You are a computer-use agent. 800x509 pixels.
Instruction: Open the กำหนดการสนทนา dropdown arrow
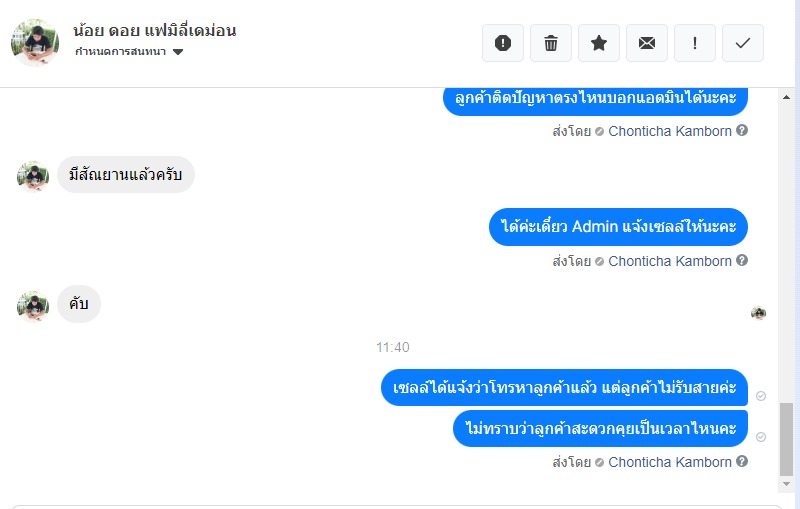(178, 52)
